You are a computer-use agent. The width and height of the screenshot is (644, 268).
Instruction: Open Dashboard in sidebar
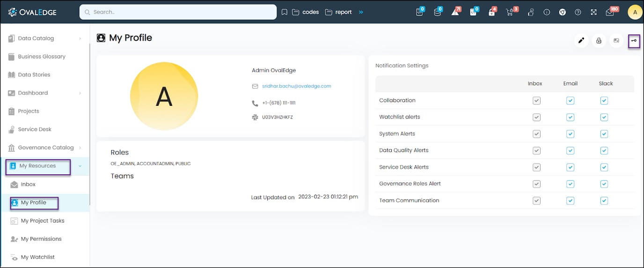(x=33, y=93)
